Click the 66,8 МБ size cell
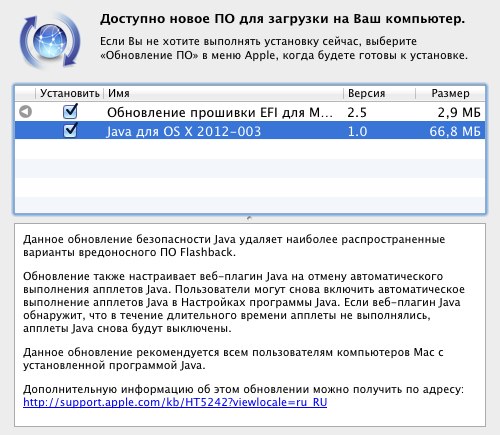Viewport: 500px width, 435px height. coord(455,131)
